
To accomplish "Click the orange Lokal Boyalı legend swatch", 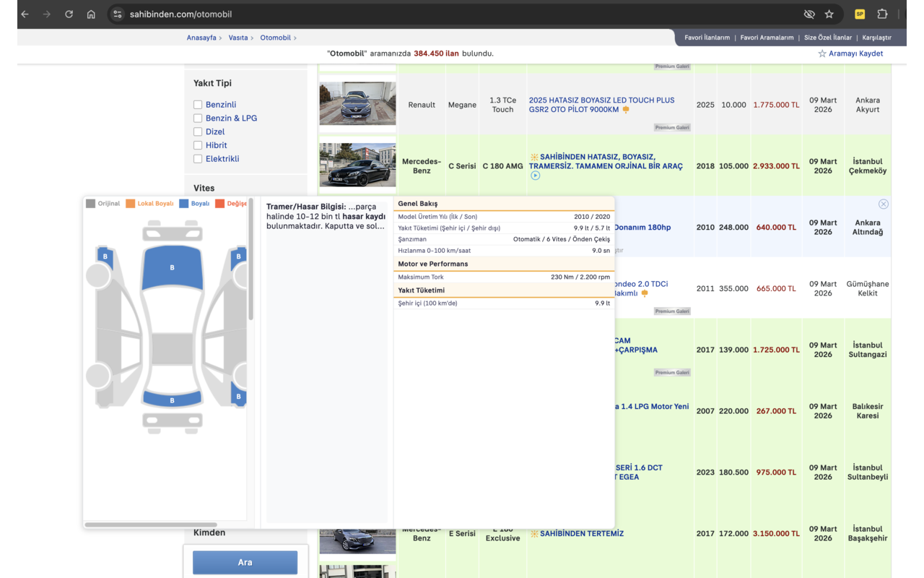I will point(131,204).
